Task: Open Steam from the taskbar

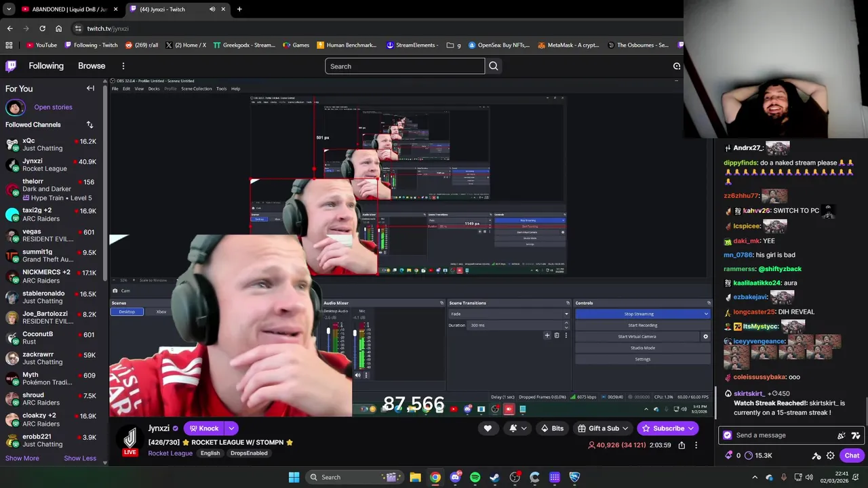Action: [x=494, y=477]
